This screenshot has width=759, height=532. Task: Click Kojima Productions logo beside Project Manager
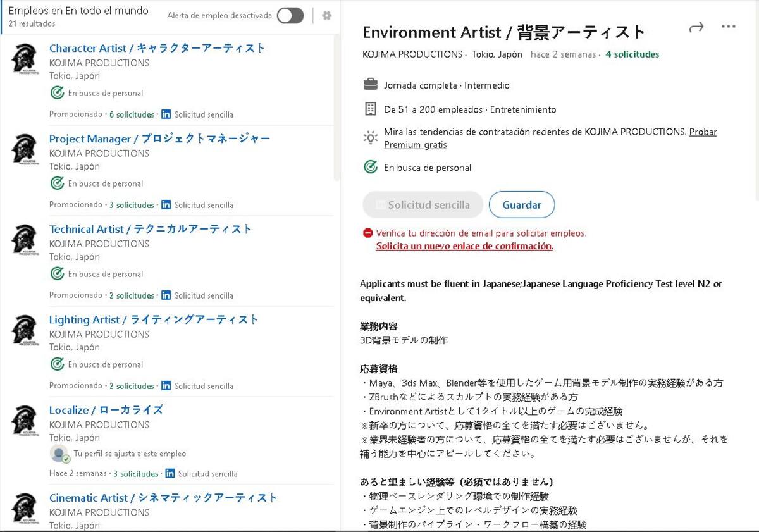[25, 149]
